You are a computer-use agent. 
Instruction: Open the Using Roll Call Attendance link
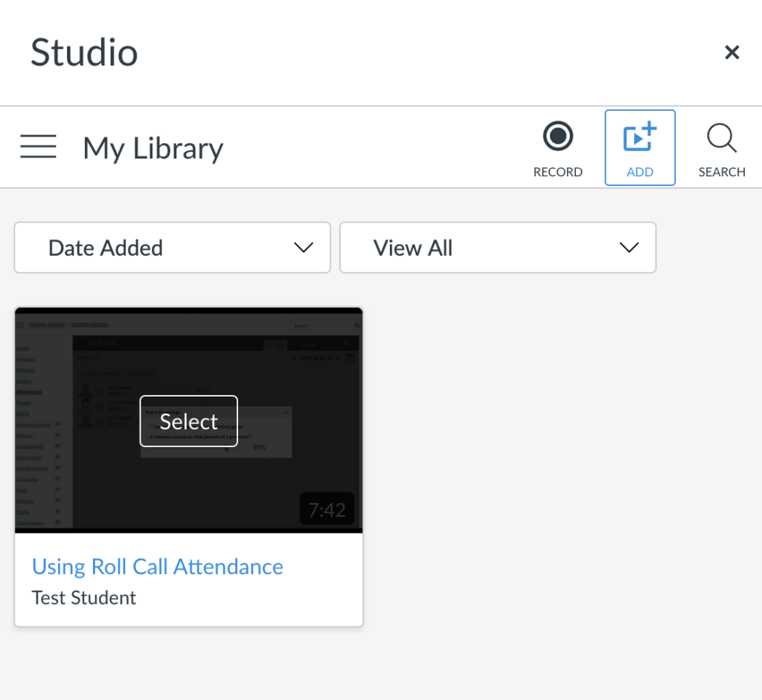point(158,567)
